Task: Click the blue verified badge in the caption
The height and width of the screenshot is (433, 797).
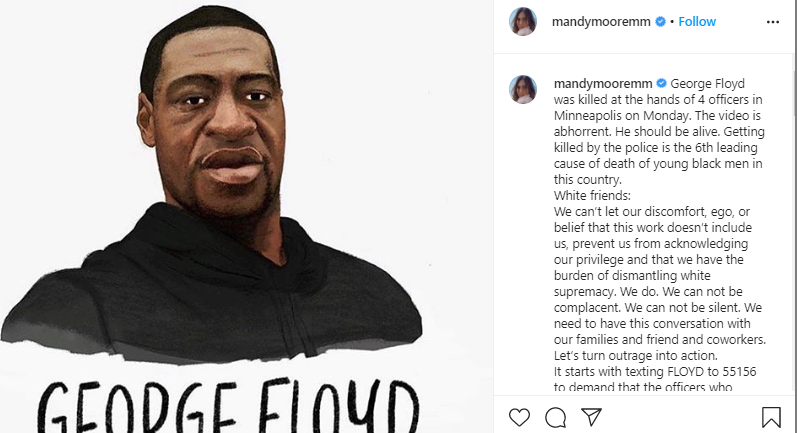Action: (x=661, y=83)
